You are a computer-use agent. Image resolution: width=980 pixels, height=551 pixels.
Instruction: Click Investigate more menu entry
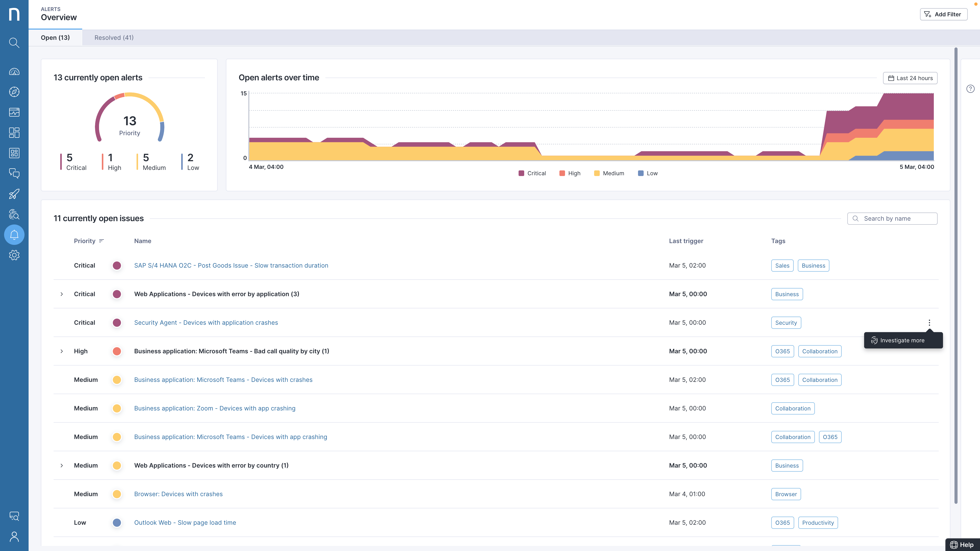902,340
